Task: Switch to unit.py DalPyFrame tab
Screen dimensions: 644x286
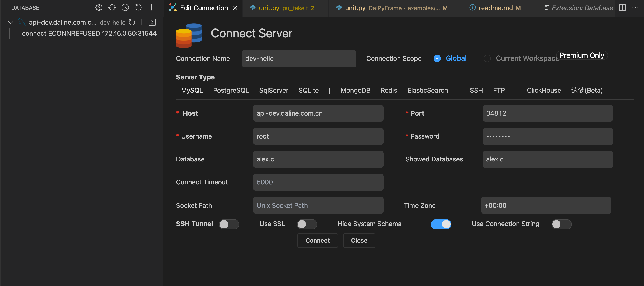Action: pyautogui.click(x=395, y=8)
